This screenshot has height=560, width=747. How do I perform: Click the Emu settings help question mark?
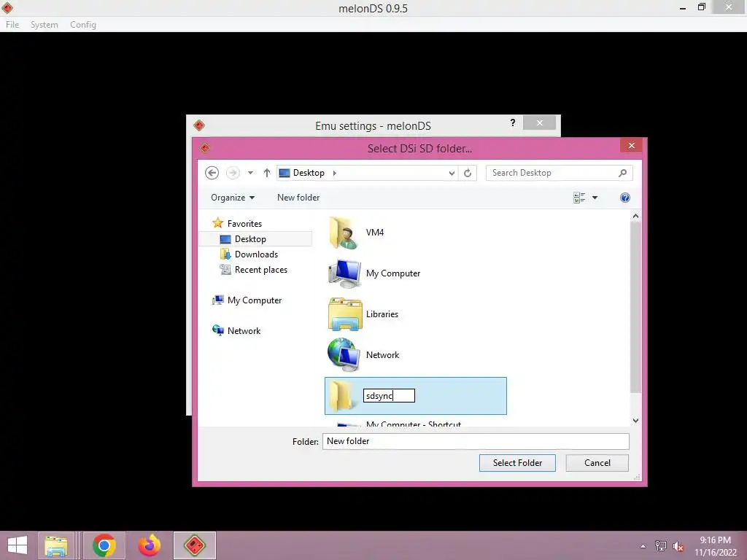pos(513,122)
